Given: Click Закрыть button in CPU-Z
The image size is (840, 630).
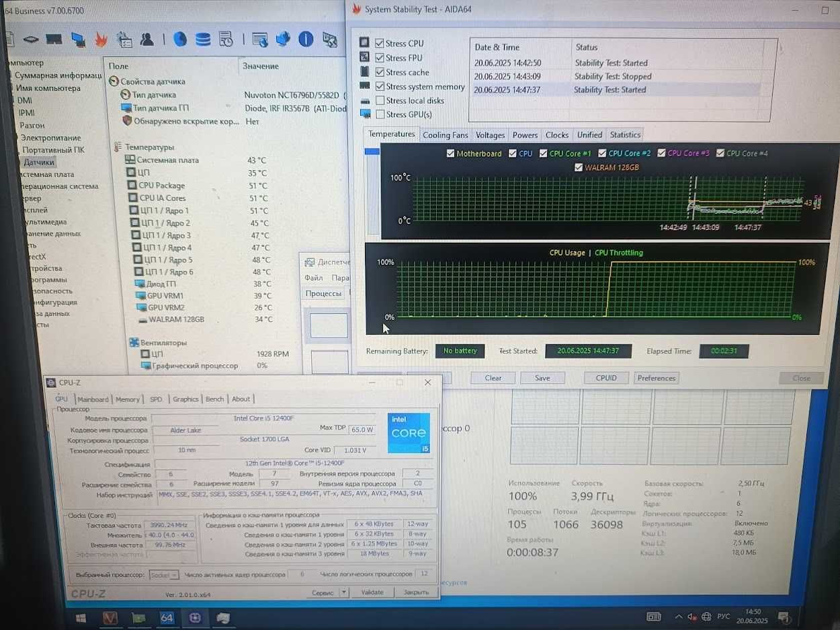Looking at the screenshot, I should point(416,592).
